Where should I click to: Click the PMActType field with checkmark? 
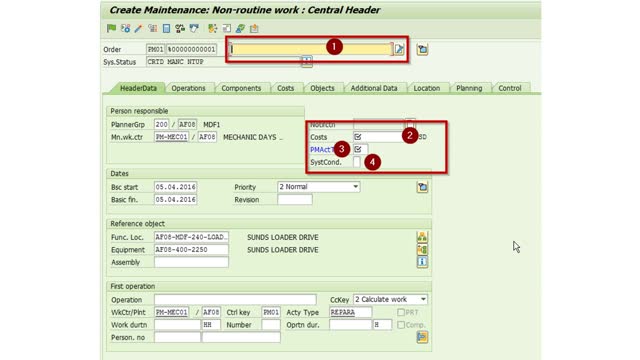(360, 149)
